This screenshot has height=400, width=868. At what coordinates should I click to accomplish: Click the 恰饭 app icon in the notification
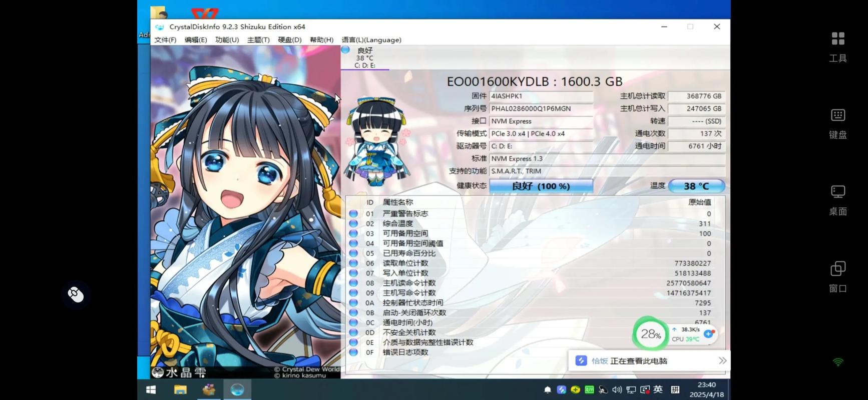pyautogui.click(x=581, y=360)
